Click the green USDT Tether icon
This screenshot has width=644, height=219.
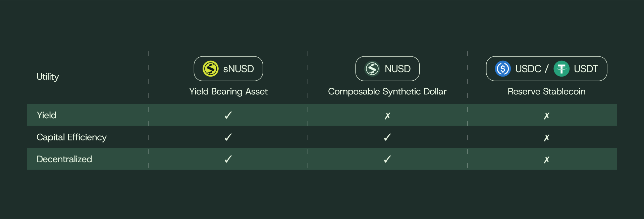561,69
